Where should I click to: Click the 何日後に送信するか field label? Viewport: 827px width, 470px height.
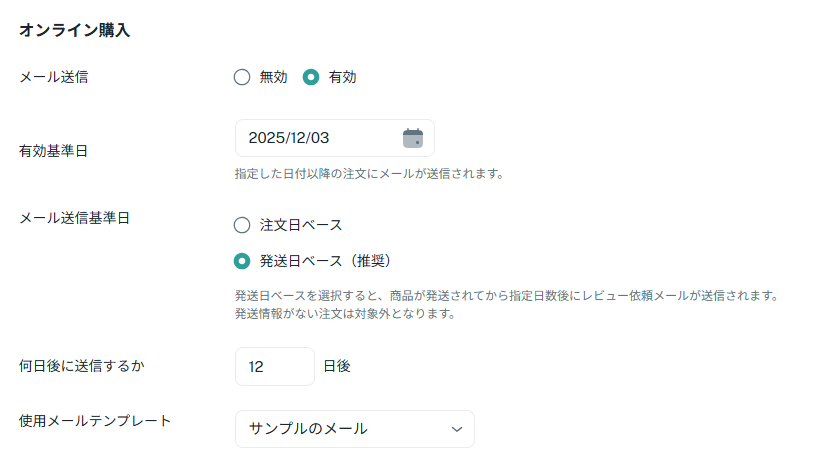[82, 366]
